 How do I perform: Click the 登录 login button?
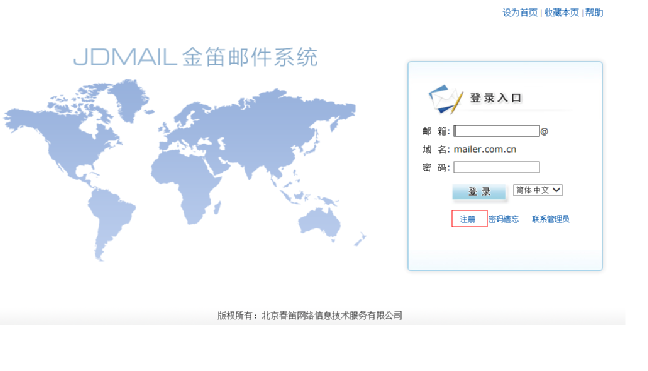tap(479, 192)
